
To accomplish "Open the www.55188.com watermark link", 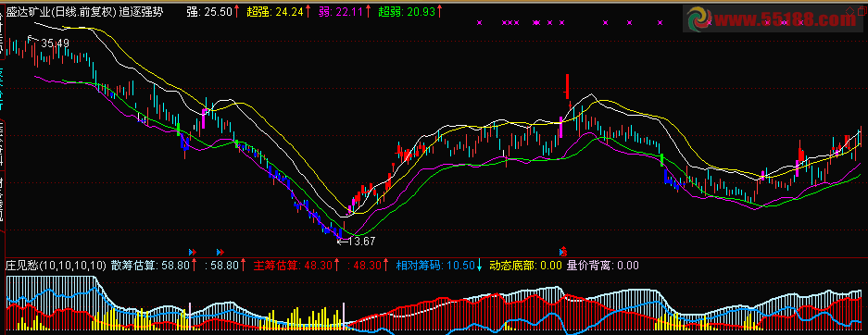I will [785, 20].
